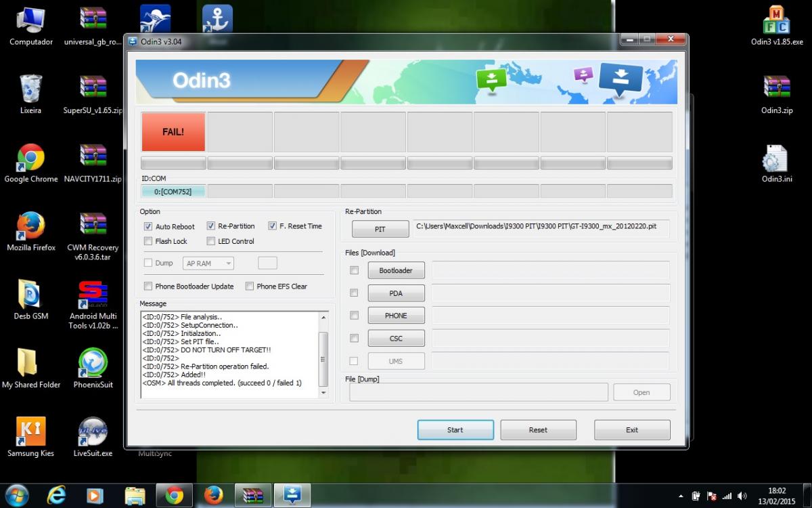The width and height of the screenshot is (812, 508).
Task: Tick the checkbox beside the PDA button
Action: pos(354,293)
